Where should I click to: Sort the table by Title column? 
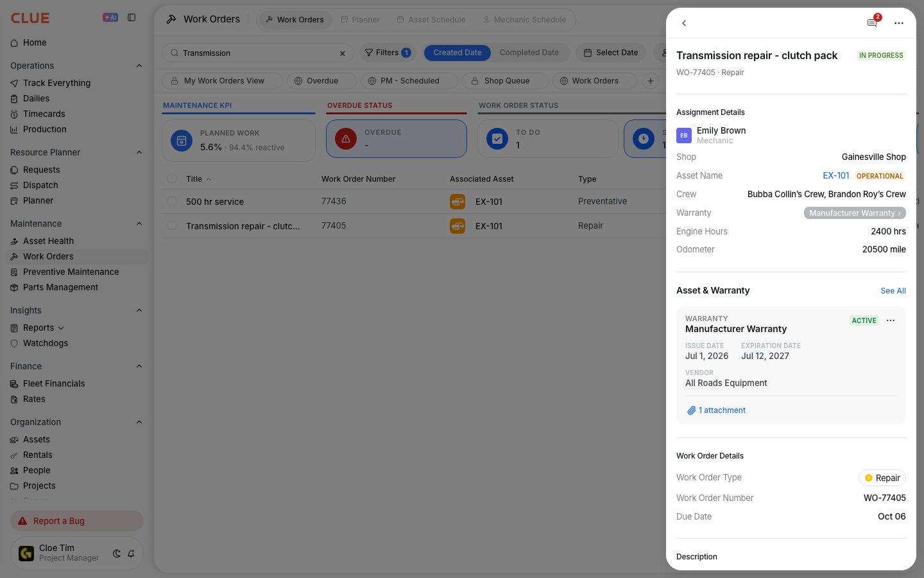tap(198, 179)
